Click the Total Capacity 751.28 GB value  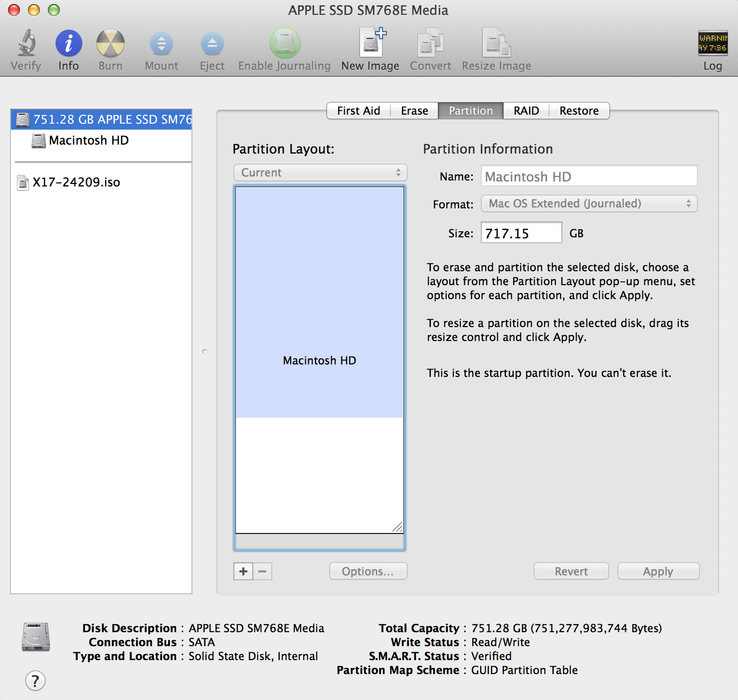pos(566,628)
